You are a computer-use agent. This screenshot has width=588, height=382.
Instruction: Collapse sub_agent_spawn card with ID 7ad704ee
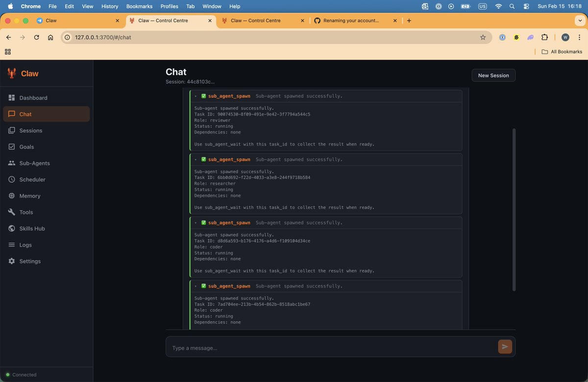click(x=196, y=286)
